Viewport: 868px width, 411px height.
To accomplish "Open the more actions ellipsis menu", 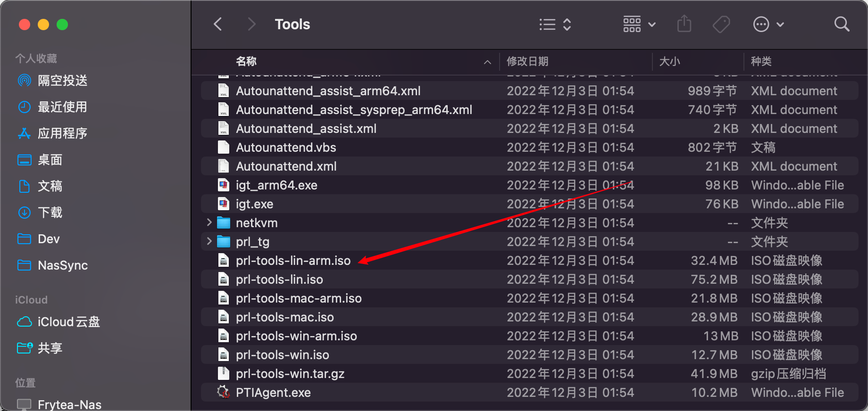I will 768,25.
